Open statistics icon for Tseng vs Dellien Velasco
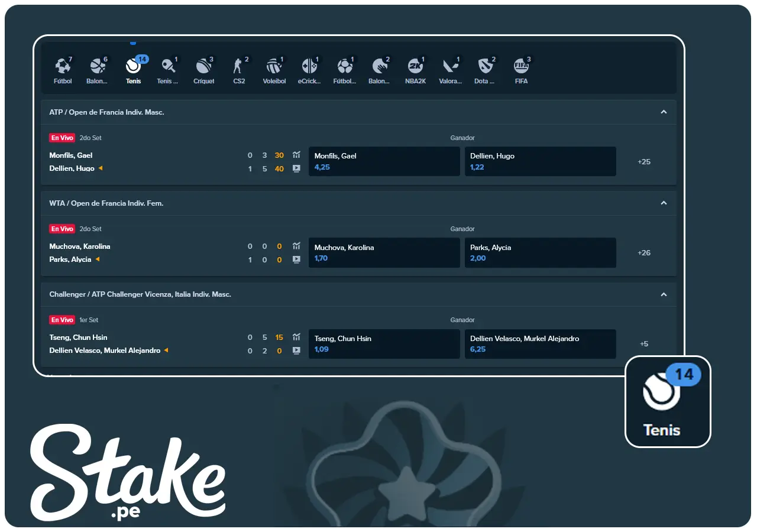 click(x=296, y=338)
